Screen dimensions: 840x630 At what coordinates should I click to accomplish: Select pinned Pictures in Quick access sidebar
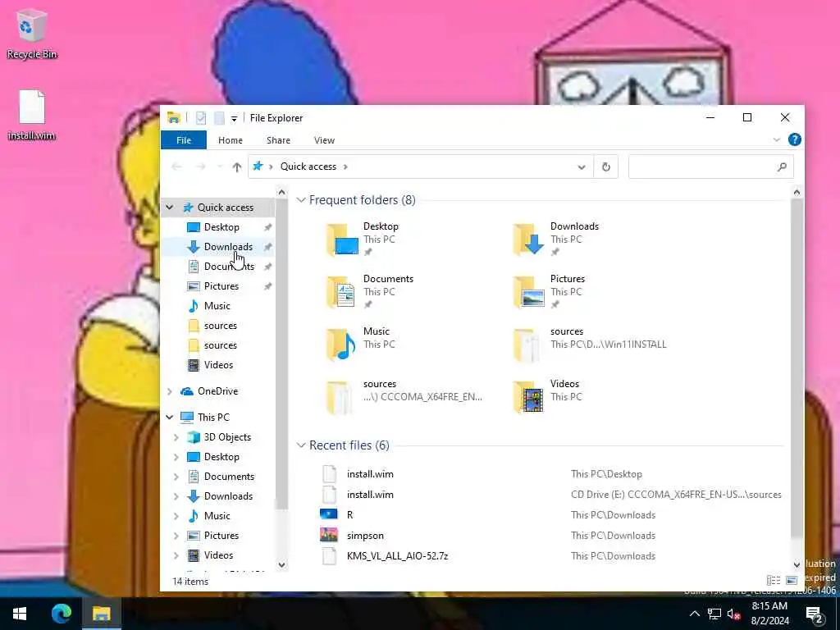point(221,286)
